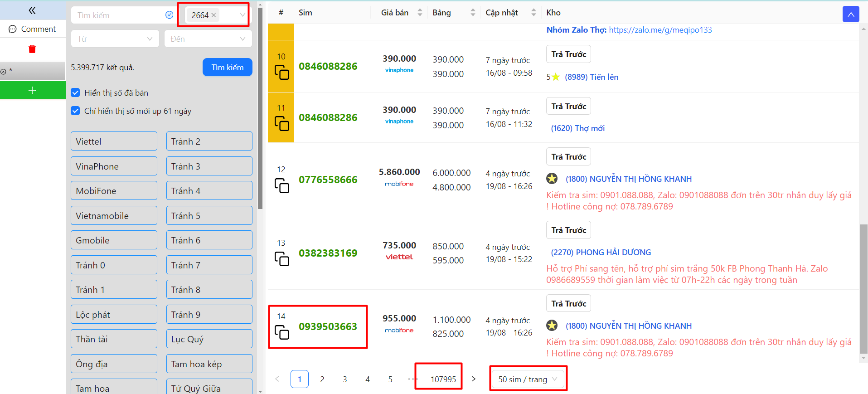Close the asterisk tab with x icon
The image size is (868, 394).
(x=4, y=72)
